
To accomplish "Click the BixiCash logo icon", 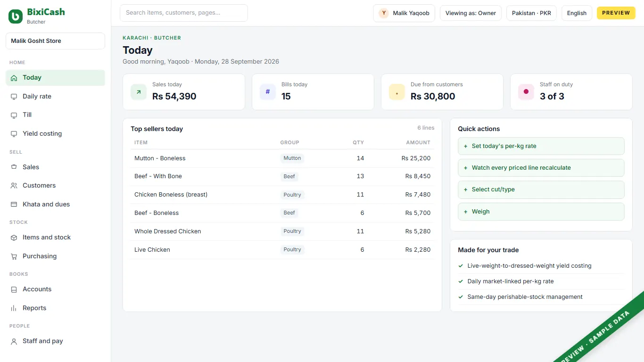I will pyautogui.click(x=16, y=16).
